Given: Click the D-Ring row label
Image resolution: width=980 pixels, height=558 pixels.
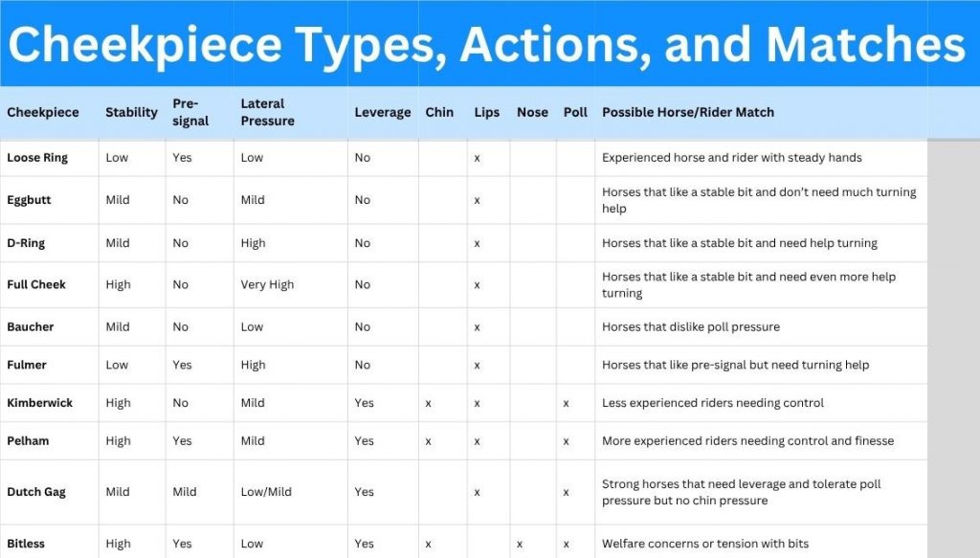Looking at the screenshot, I should [x=26, y=243].
